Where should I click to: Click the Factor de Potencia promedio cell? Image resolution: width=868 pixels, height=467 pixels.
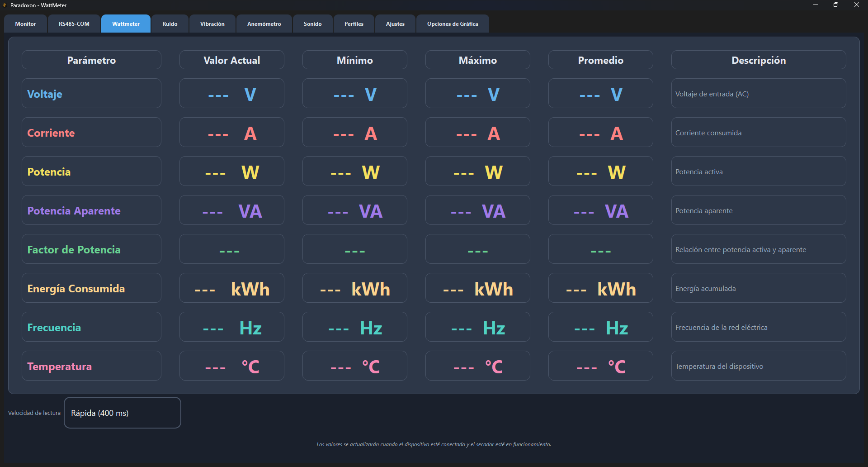coord(601,249)
